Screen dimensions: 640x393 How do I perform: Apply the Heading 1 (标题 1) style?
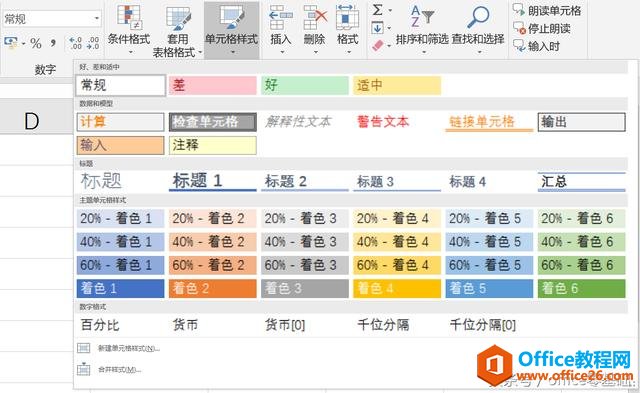[213, 181]
